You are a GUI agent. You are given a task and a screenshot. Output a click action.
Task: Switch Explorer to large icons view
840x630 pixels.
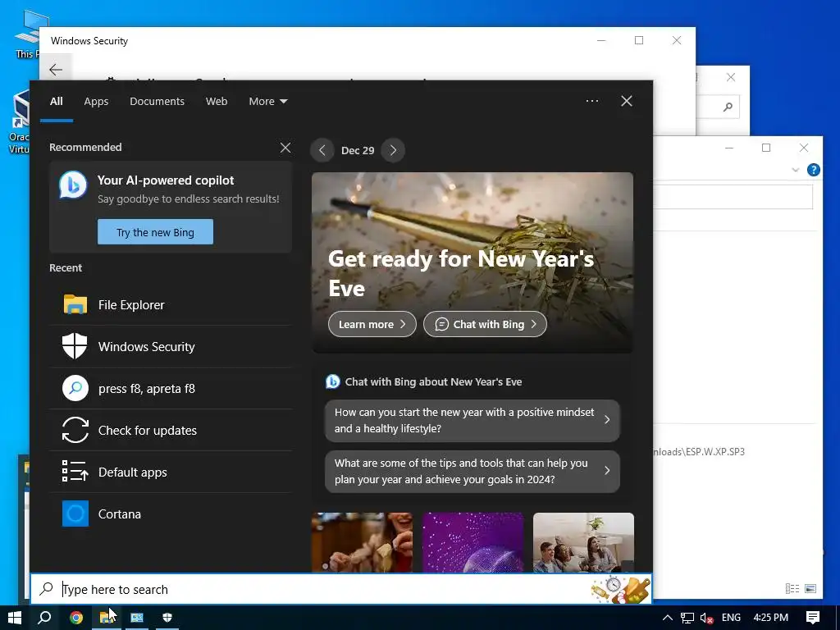810,589
